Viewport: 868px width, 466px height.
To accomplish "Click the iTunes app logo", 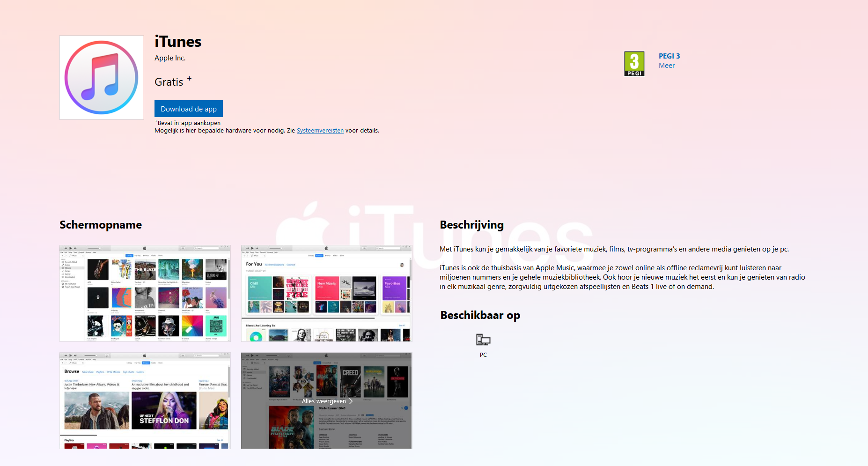I will click(102, 77).
